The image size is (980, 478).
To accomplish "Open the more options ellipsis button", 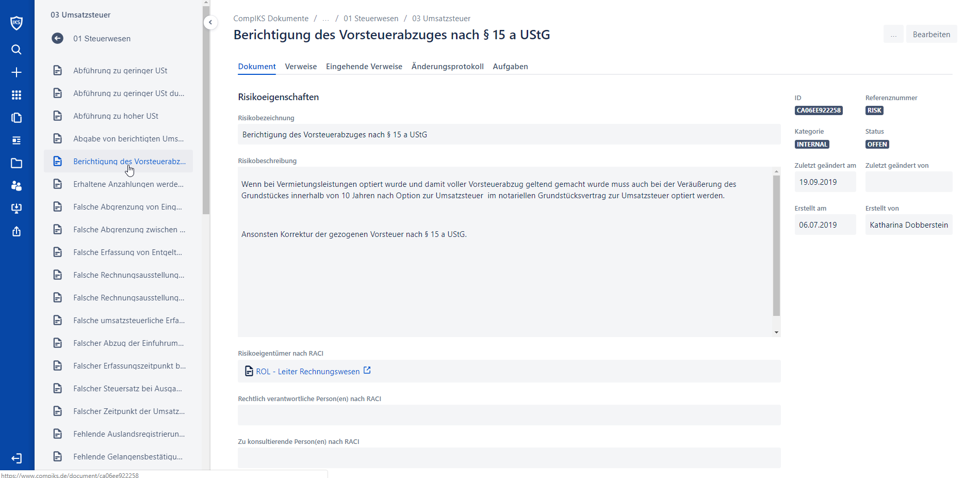I will pos(893,34).
